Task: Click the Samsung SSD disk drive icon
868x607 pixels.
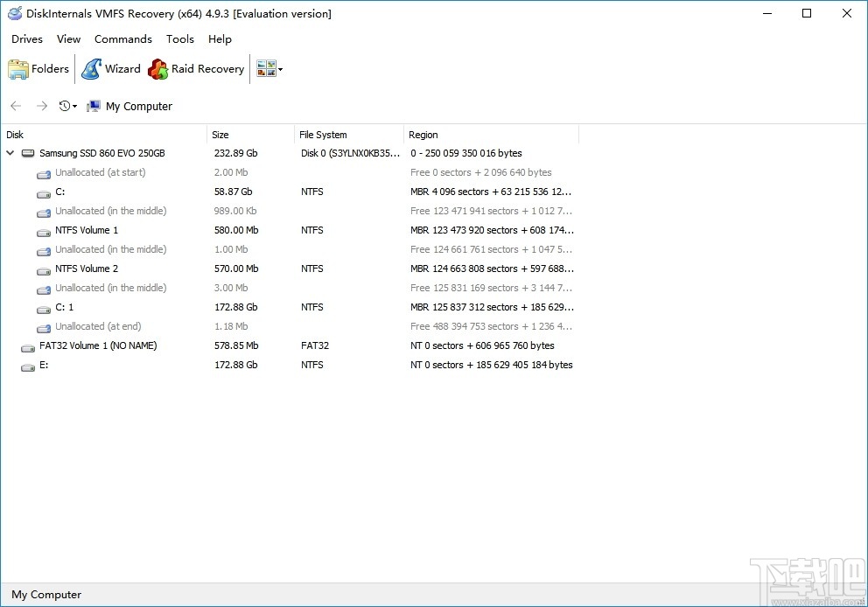Action: coord(28,152)
